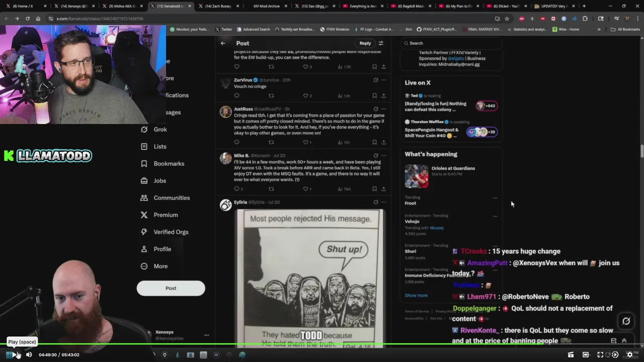The image size is (644, 362).
Task: Open JustRuss profile avatar
Action: pos(225,112)
